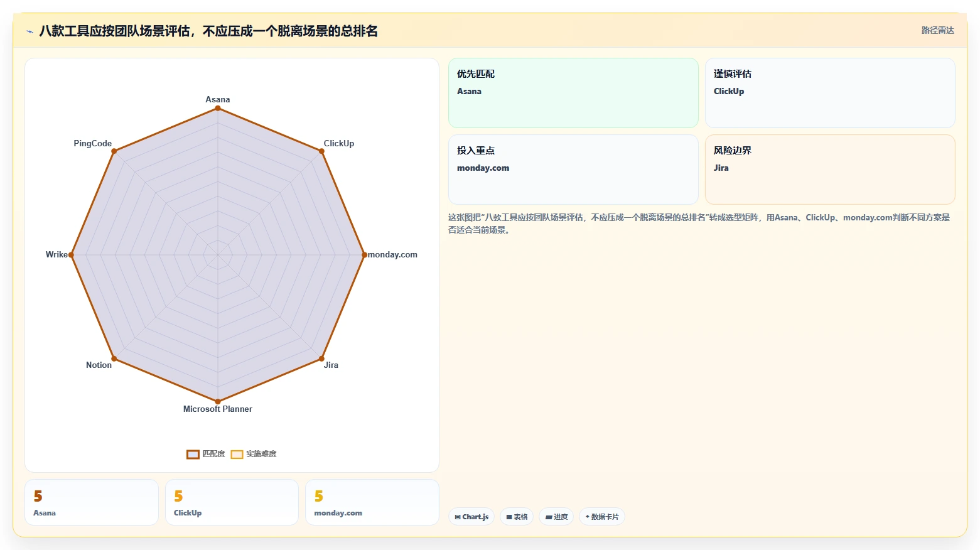This screenshot has width=980, height=550.
Task: Click the page title 八款工具应按团队场景评估
Action: [x=208, y=31]
